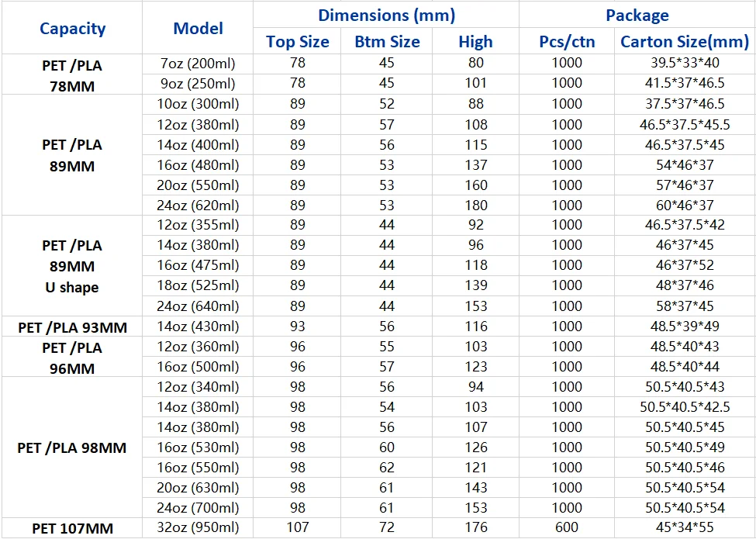Select the 7oz (200ml) model cell
Viewport: 756px width, 539px height.
click(198, 63)
